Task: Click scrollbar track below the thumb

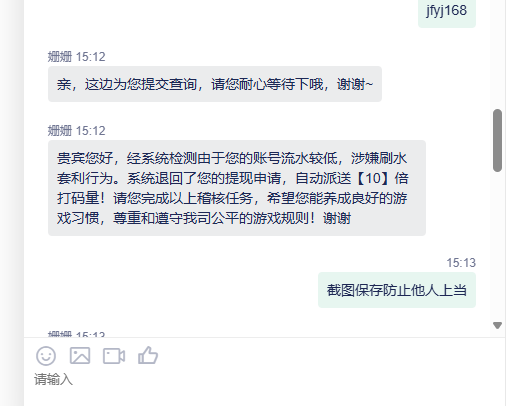Action: [497, 246]
